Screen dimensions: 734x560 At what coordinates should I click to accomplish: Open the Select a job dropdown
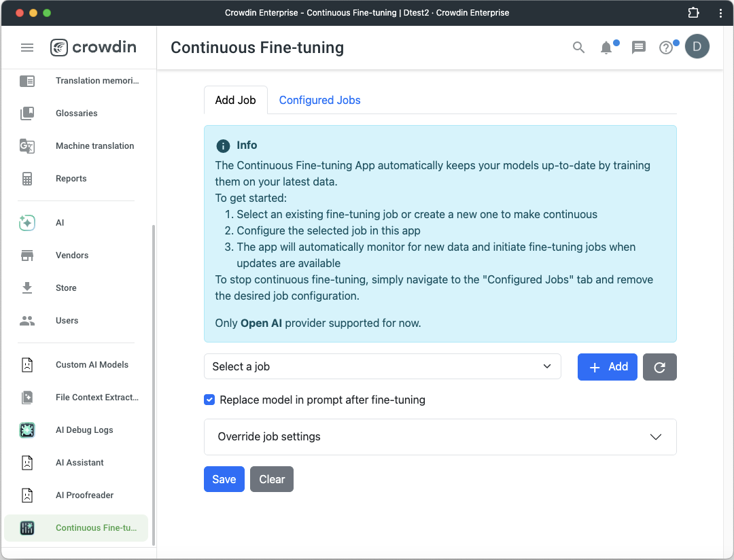383,366
